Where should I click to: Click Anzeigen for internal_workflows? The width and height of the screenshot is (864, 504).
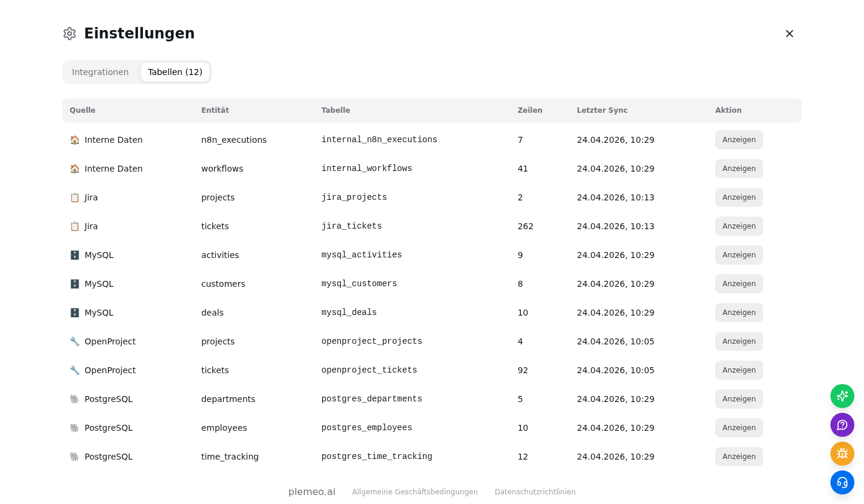(739, 169)
